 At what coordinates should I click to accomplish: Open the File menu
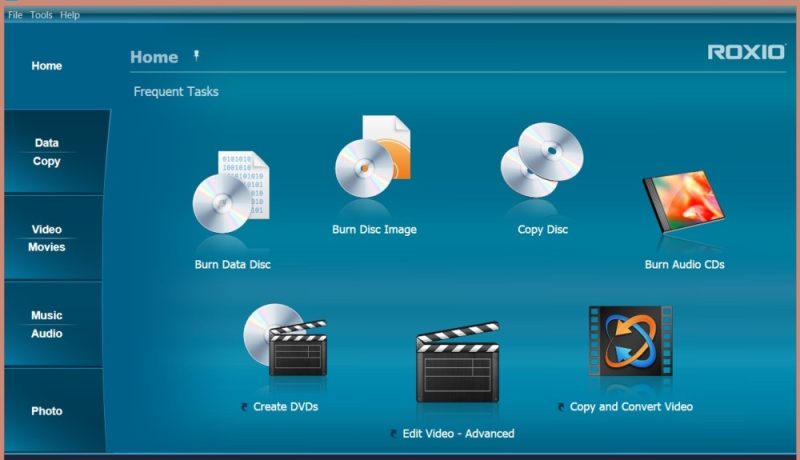(x=15, y=15)
